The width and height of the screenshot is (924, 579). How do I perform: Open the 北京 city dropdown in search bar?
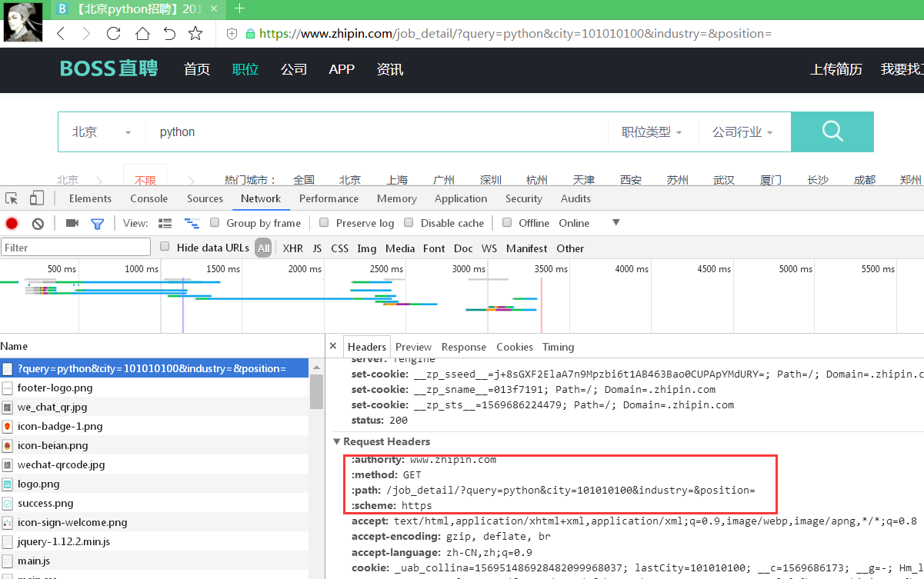point(102,132)
